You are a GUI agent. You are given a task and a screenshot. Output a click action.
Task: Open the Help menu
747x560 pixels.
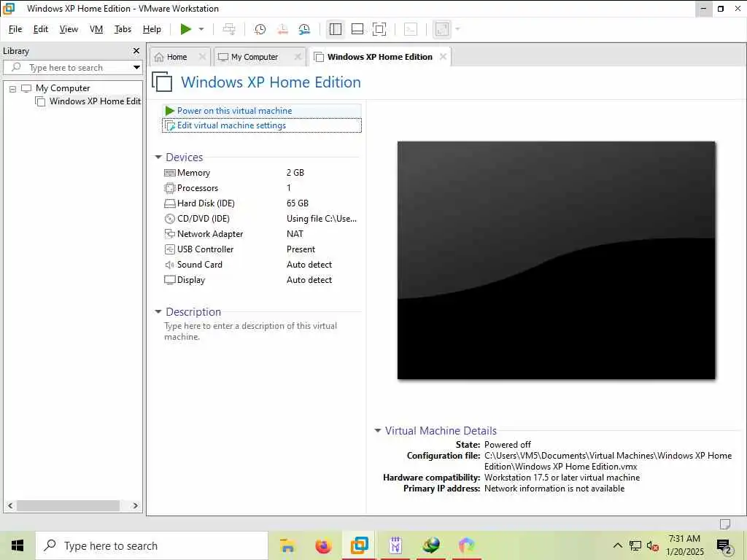tap(152, 29)
